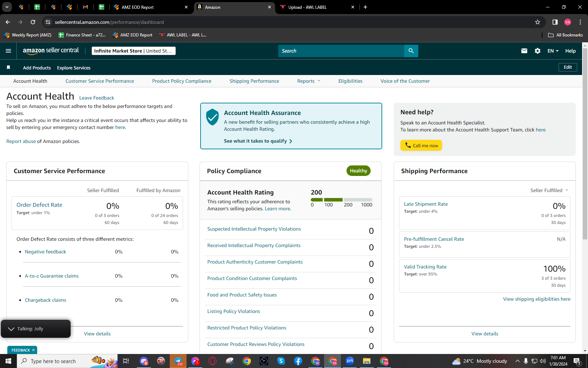Close the Upload - AWL LABEL tab
Image resolution: width=588 pixels, height=368 pixels.
pyautogui.click(x=353, y=7)
